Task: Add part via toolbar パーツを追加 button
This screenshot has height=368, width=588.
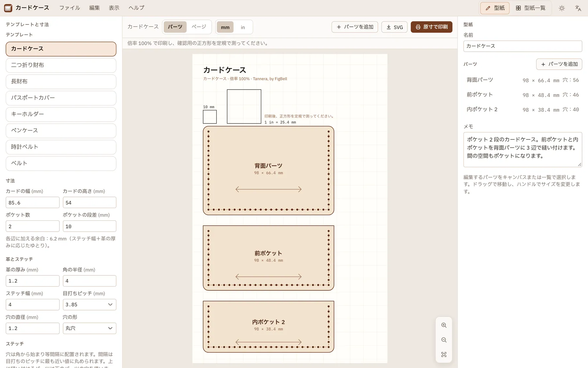Action: tap(355, 27)
